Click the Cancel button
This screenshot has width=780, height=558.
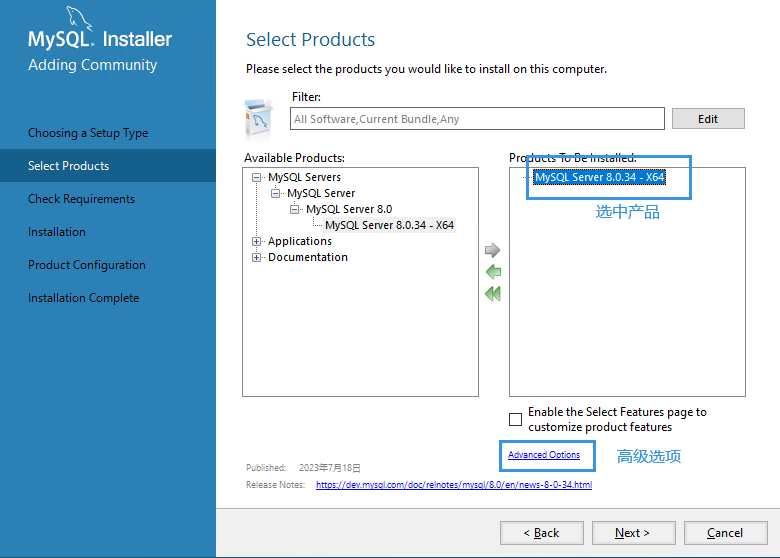(725, 533)
